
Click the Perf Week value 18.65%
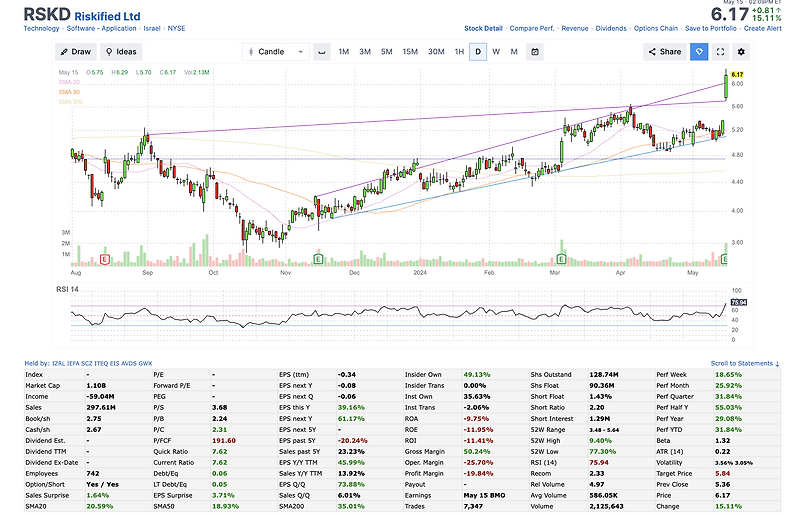tap(728, 375)
